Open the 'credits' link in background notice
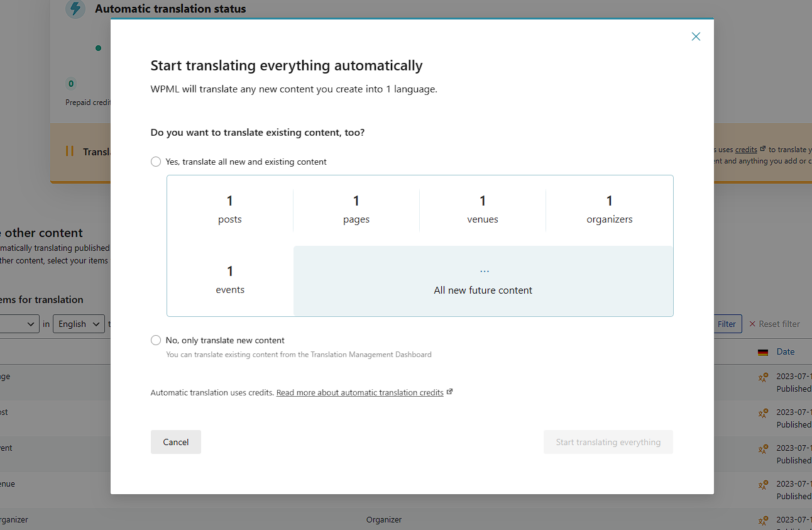 coord(746,150)
